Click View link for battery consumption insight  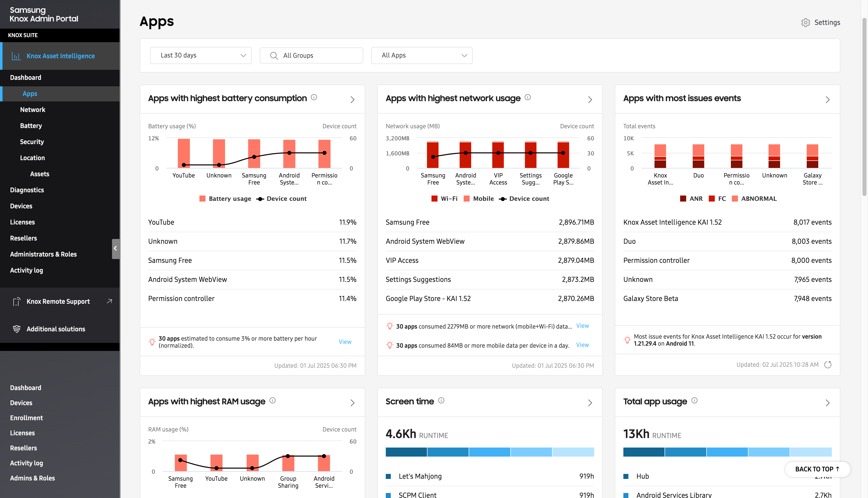click(345, 342)
